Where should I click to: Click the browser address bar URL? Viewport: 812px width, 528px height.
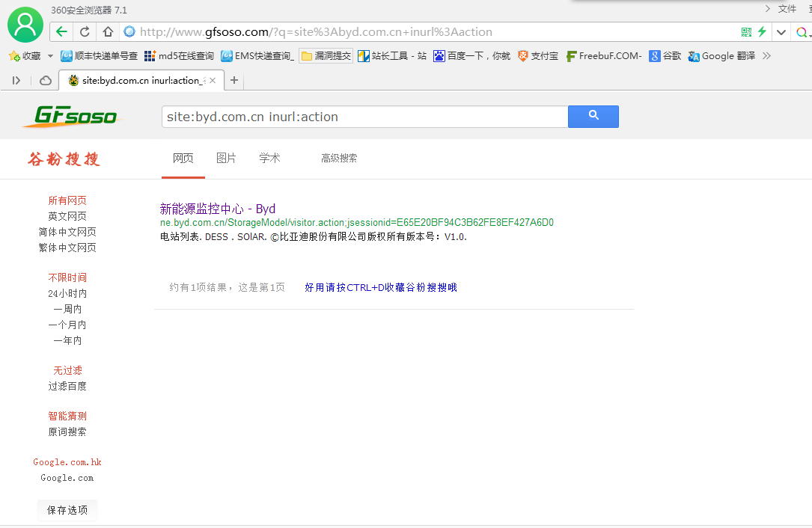tap(316, 32)
